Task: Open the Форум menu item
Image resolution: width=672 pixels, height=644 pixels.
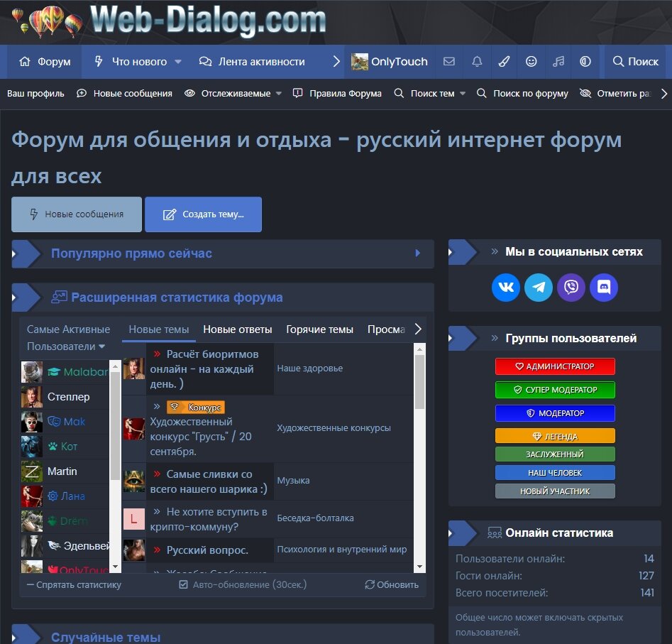Action: click(45, 61)
